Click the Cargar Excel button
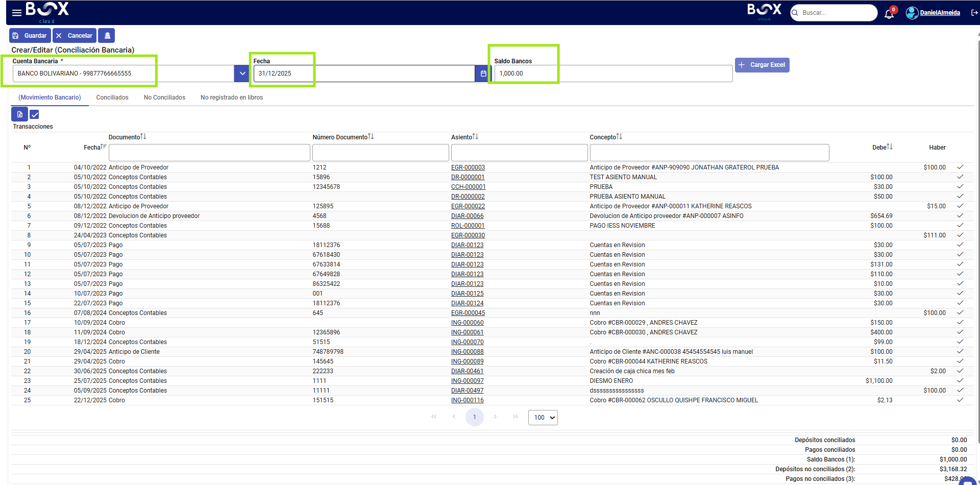Screen dimensions: 980x485 tap(762, 65)
